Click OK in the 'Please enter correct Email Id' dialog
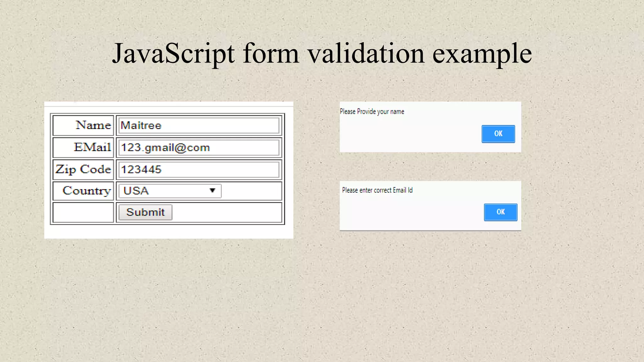The image size is (644, 362). click(x=500, y=212)
